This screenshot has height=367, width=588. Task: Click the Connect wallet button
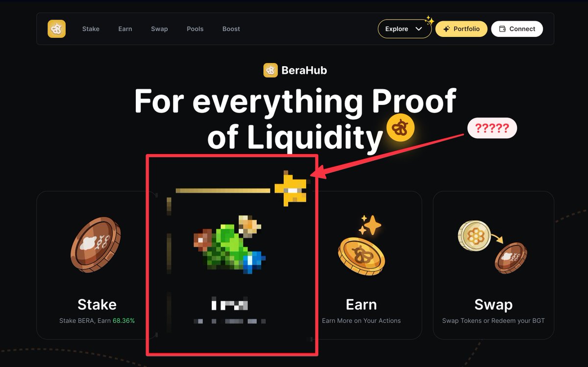click(x=517, y=29)
